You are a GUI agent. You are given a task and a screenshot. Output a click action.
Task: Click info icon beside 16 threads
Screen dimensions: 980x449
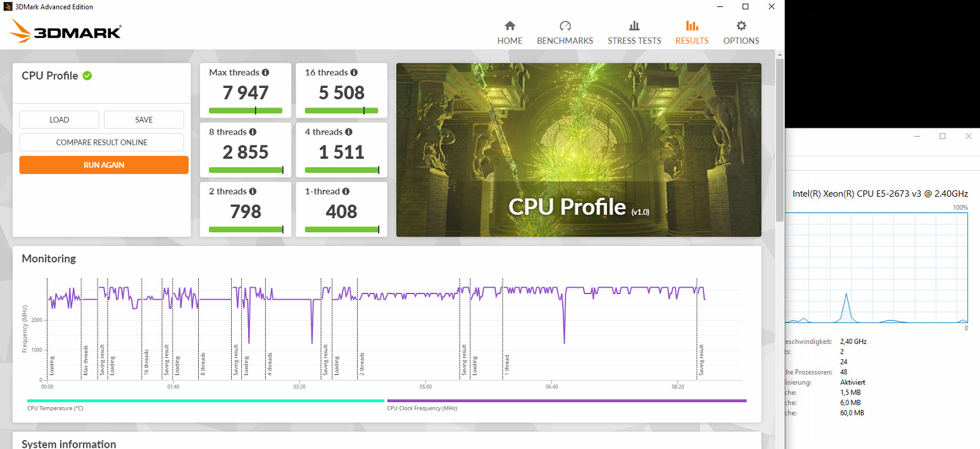point(354,73)
